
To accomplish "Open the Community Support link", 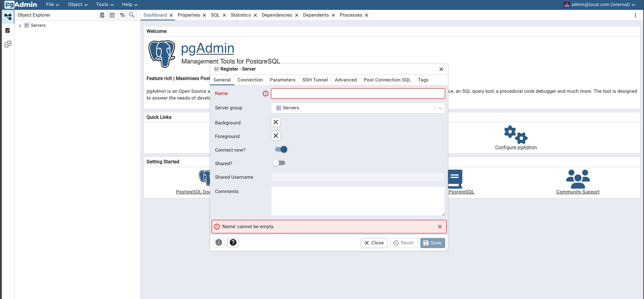I will click(578, 192).
